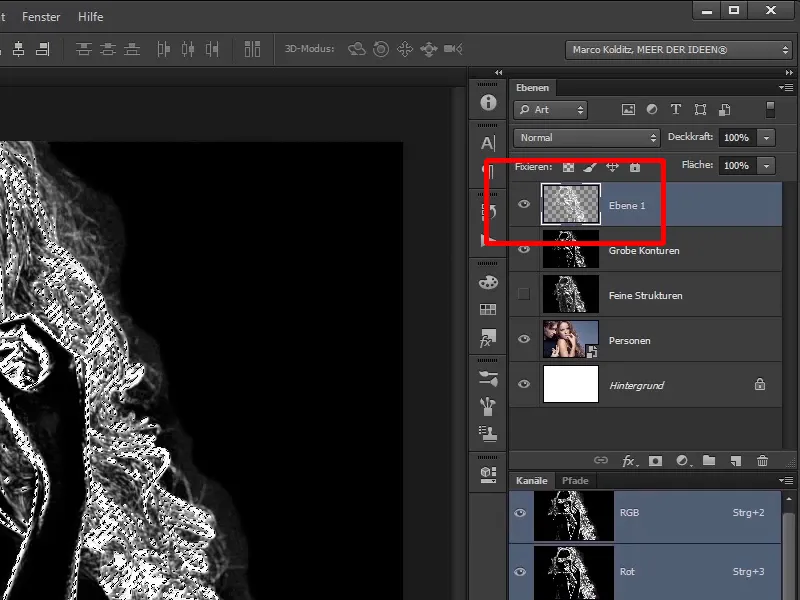Distribute left edges of layers
The image size is (800, 600).
163,49
